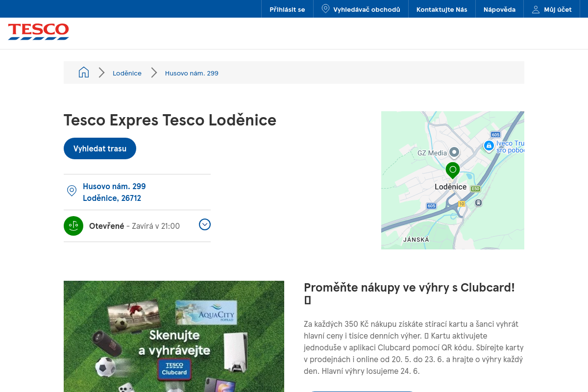Image resolution: width=588 pixels, height=392 pixels.
Task: Expand the opening hours chevron
Action: click(x=205, y=224)
